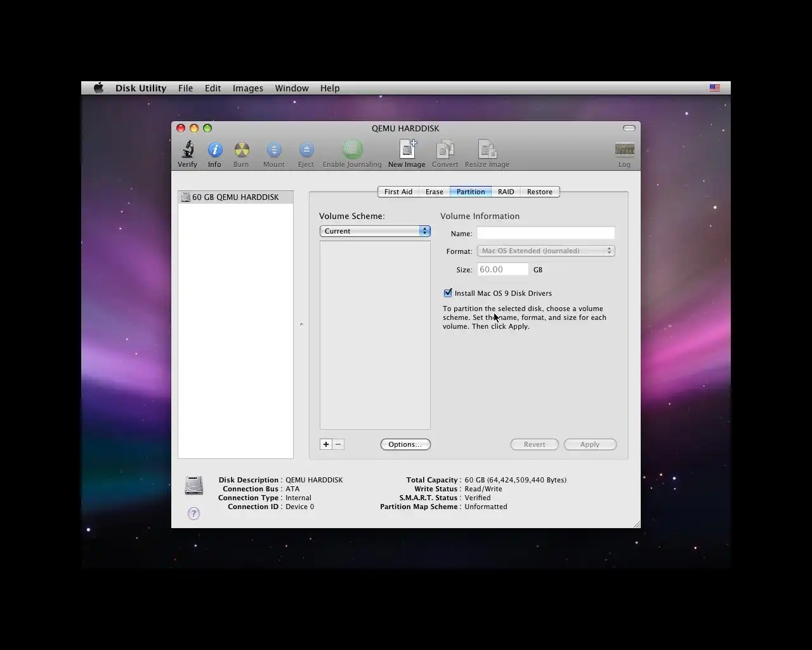The height and width of the screenshot is (650, 812).
Task: Click the Verify microscope icon
Action: click(187, 150)
